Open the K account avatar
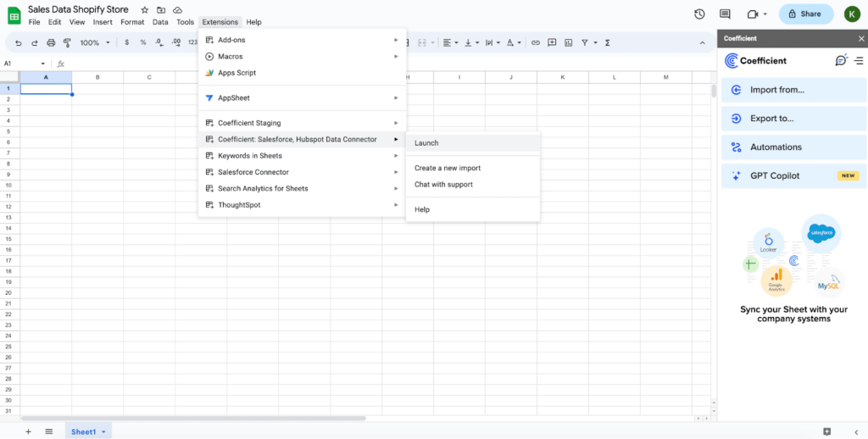This screenshot has height=439, width=868. (x=852, y=14)
